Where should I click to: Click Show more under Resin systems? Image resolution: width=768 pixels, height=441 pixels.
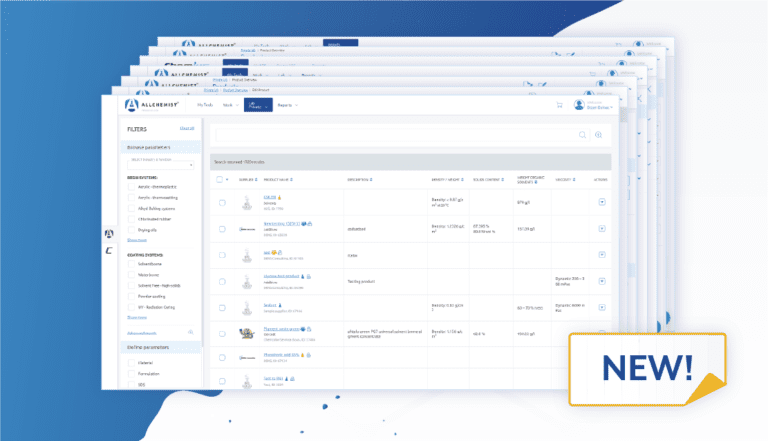137,240
